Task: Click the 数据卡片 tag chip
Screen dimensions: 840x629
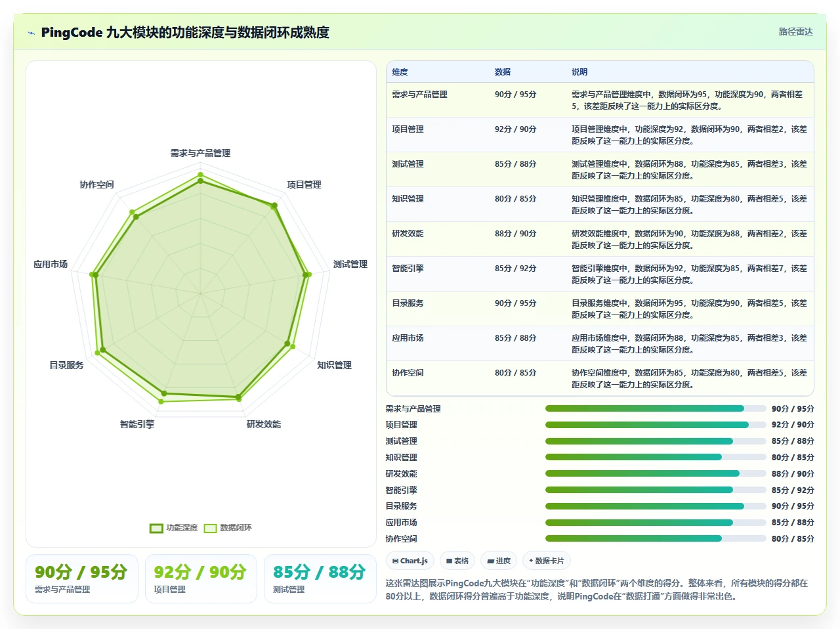Action: pyautogui.click(x=547, y=561)
